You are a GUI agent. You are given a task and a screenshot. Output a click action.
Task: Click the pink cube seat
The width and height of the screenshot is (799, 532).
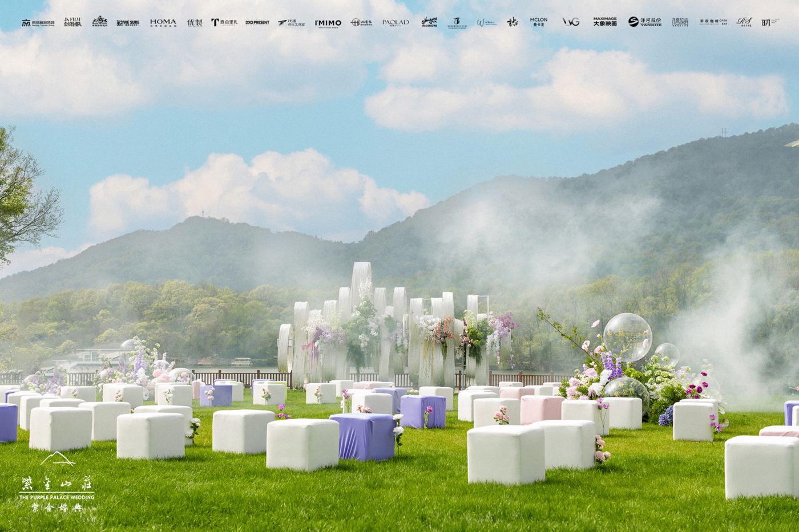pos(541,409)
